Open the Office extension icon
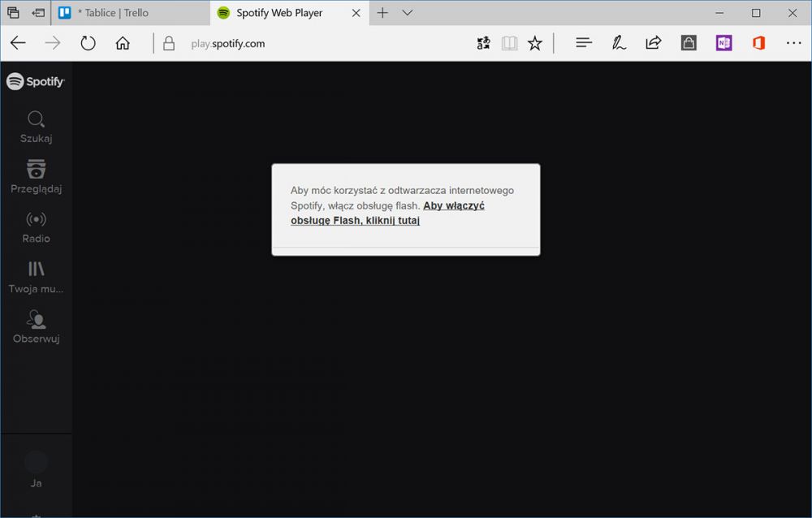Image resolution: width=812 pixels, height=518 pixels. pyautogui.click(x=758, y=43)
